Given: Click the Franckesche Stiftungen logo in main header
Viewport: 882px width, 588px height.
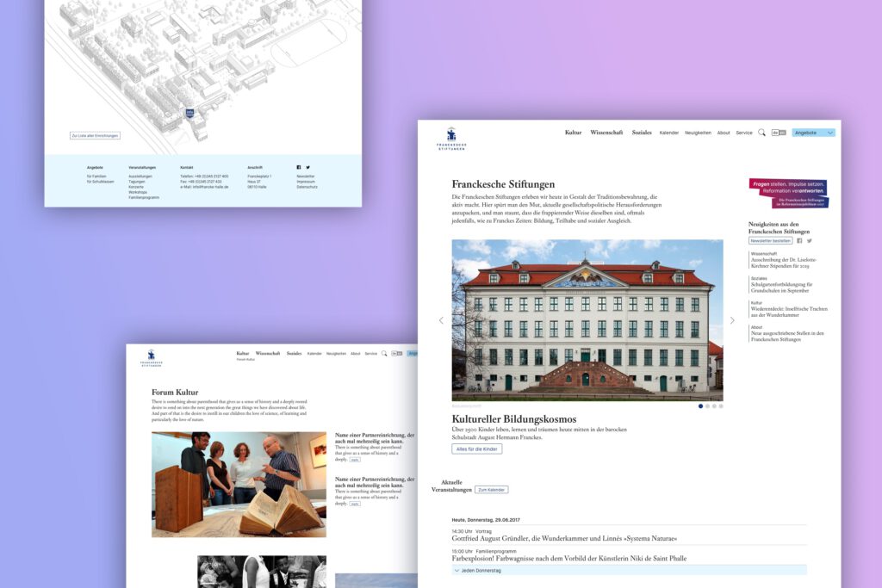Looking at the screenshot, I should (450, 139).
